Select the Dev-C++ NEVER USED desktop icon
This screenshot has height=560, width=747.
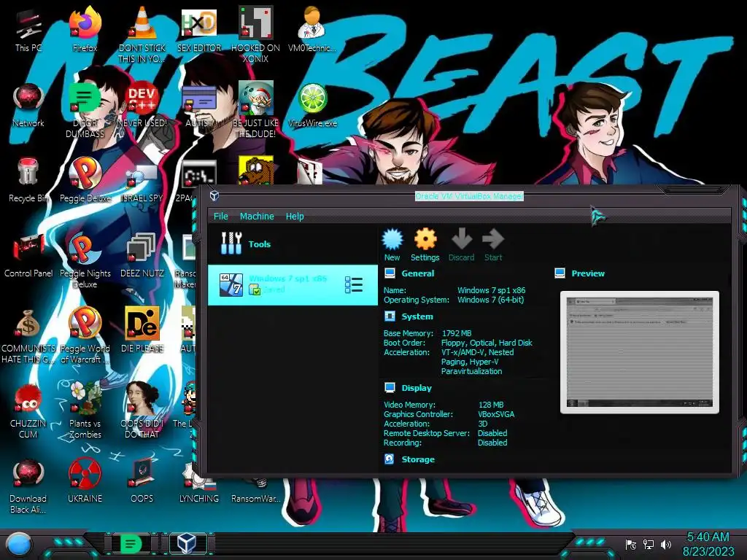142,105
